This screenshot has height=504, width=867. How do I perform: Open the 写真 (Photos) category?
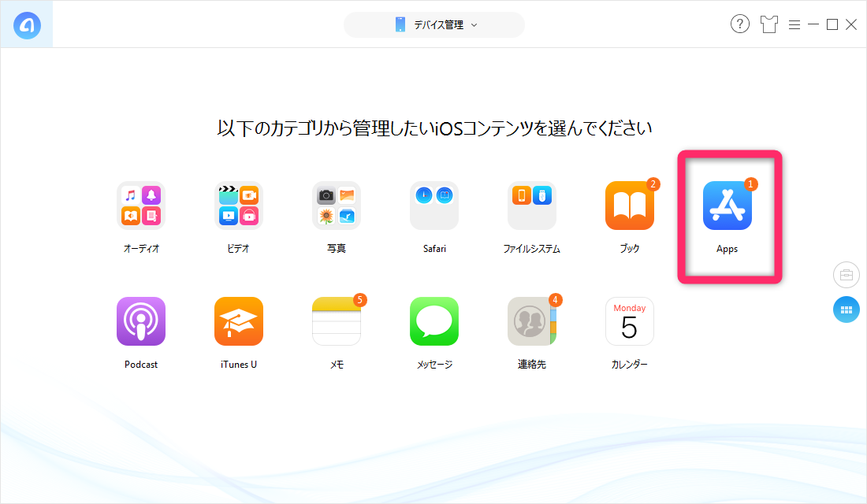pos(337,206)
